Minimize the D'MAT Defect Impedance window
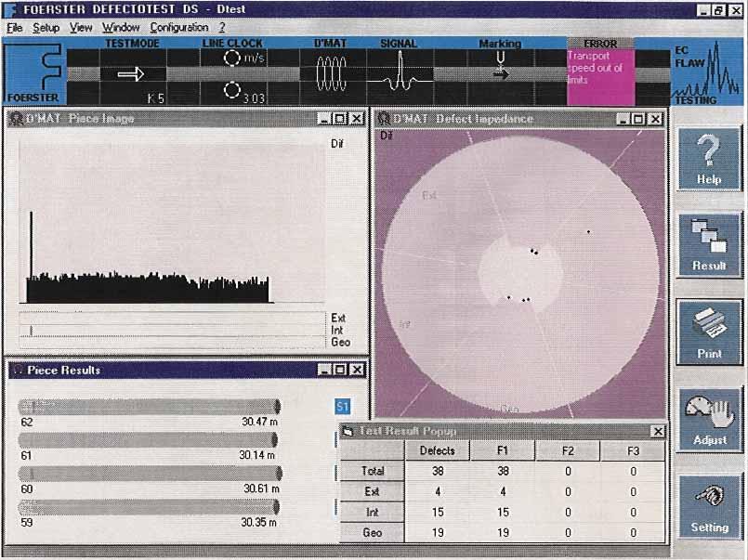Screen dimensions: 748x560 click(623, 119)
